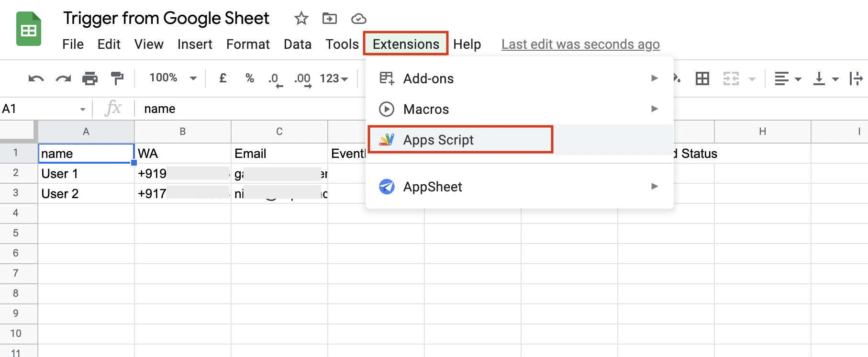Image resolution: width=868 pixels, height=357 pixels.
Task: Click the Merge cells icon
Action: pos(731,78)
